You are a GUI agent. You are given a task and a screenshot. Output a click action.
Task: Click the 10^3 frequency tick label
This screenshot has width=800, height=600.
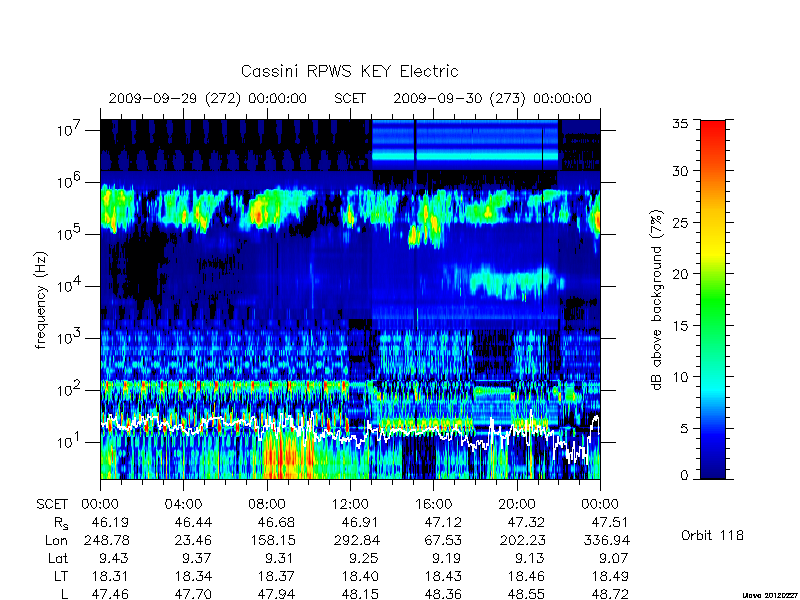coord(70,337)
